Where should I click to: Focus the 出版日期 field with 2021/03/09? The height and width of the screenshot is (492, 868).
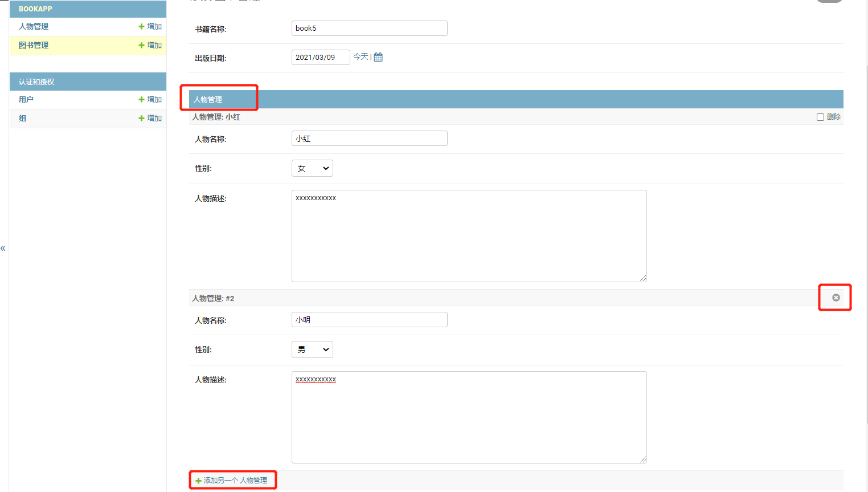click(x=321, y=57)
